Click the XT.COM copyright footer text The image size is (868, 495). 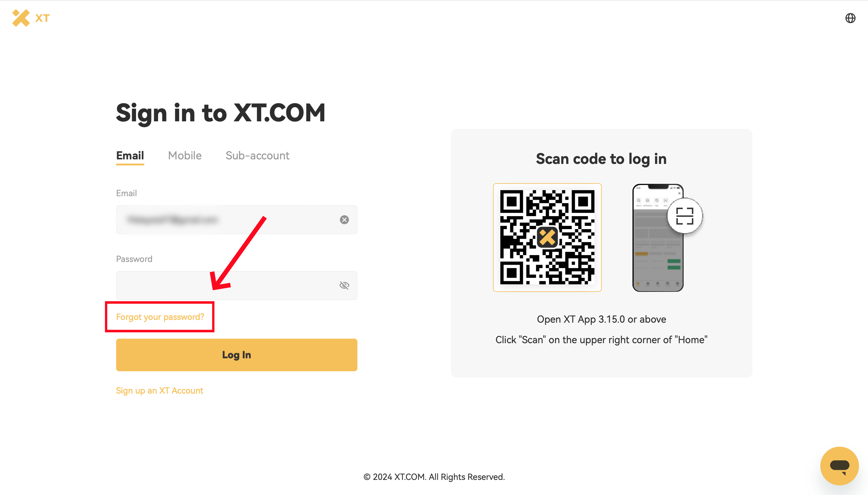[434, 477]
